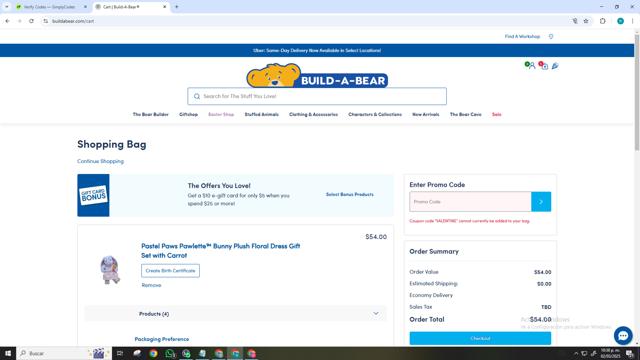Open the tab search dropdown arrow
The width and height of the screenshot is (640, 360).
click(x=7, y=7)
